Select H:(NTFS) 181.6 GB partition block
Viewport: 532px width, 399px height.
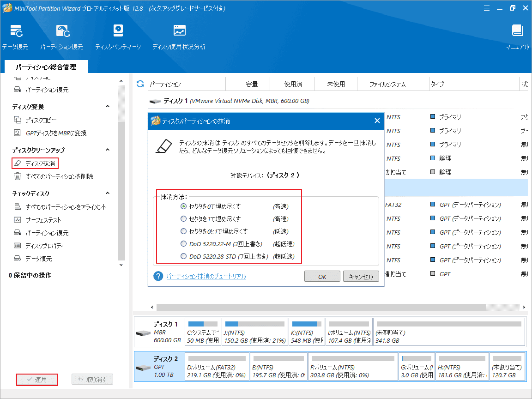point(462,366)
